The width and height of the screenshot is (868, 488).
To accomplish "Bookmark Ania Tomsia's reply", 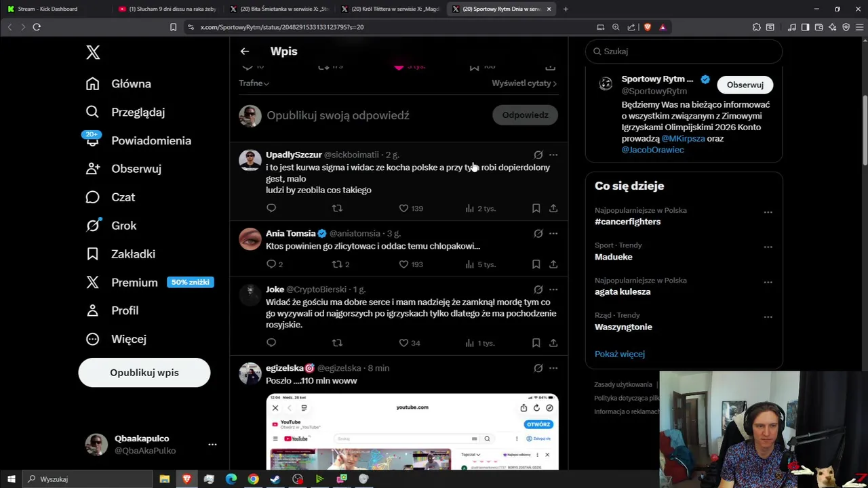I will (536, 264).
